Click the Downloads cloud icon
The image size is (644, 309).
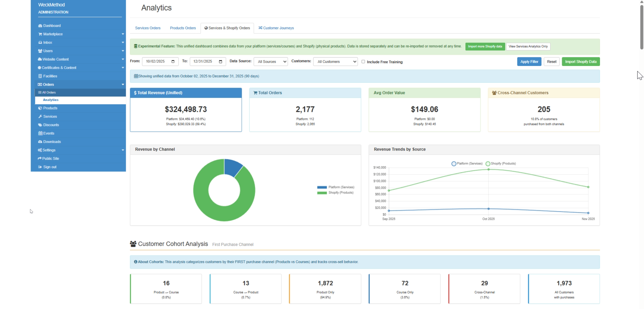(40, 142)
